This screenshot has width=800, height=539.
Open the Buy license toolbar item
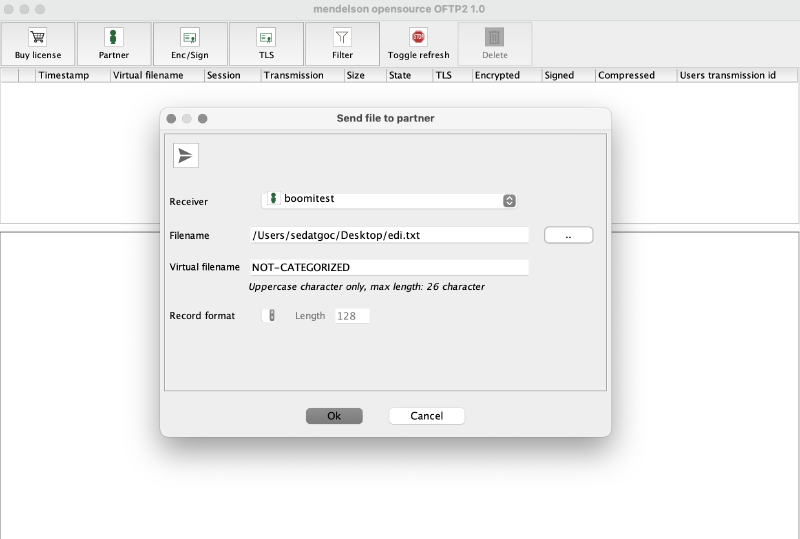coord(38,44)
